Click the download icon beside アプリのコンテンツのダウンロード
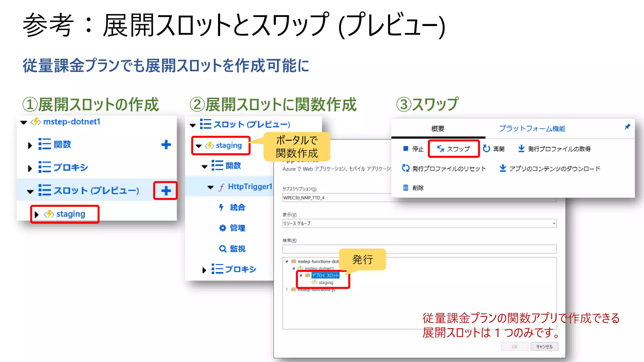644x362 pixels. tap(503, 168)
